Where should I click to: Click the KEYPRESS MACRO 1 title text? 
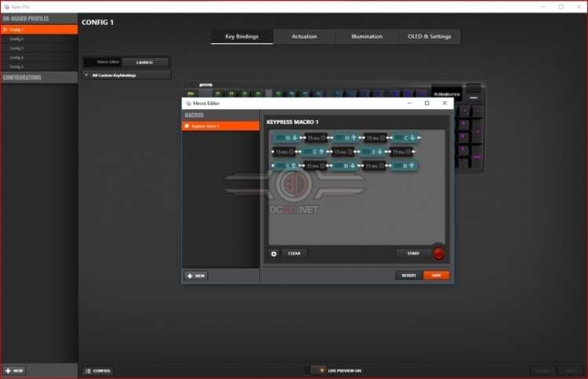coord(292,121)
